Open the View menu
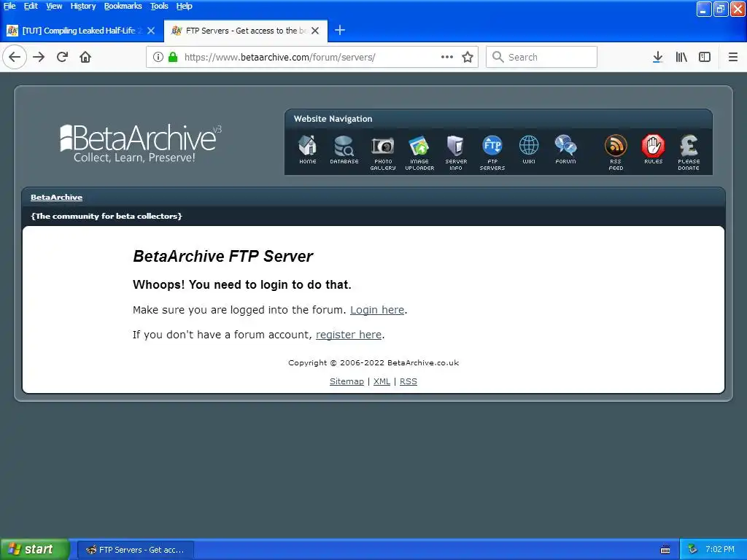Screen dimensions: 747x560 click(x=54, y=6)
